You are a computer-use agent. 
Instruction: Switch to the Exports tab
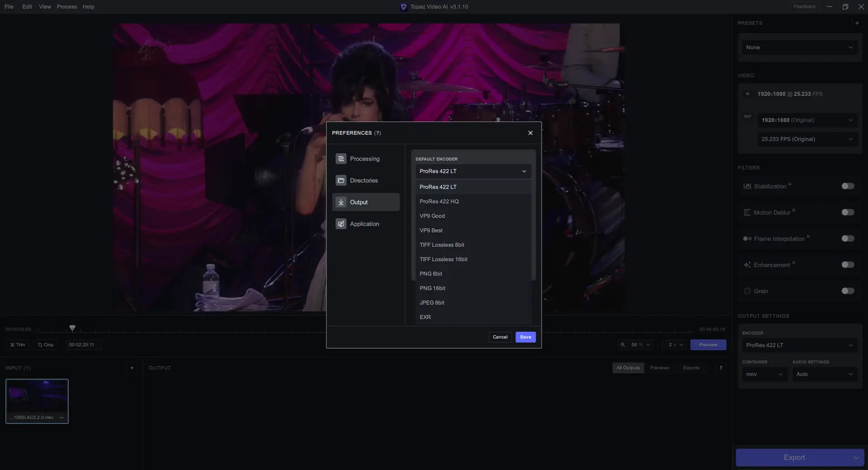(691, 368)
